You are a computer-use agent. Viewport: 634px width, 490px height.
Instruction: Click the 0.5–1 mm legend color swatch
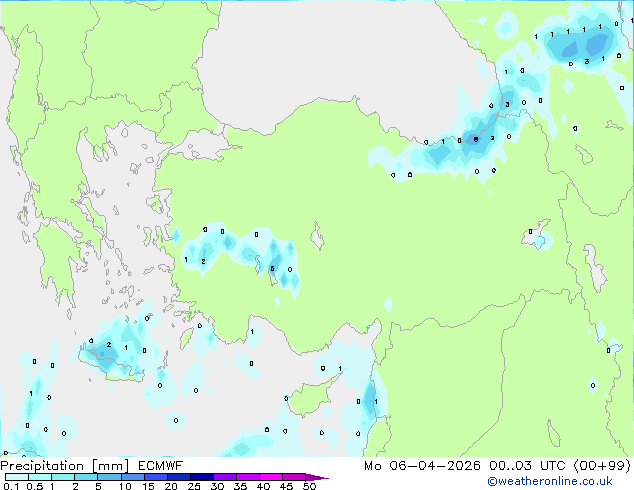(x=40, y=477)
